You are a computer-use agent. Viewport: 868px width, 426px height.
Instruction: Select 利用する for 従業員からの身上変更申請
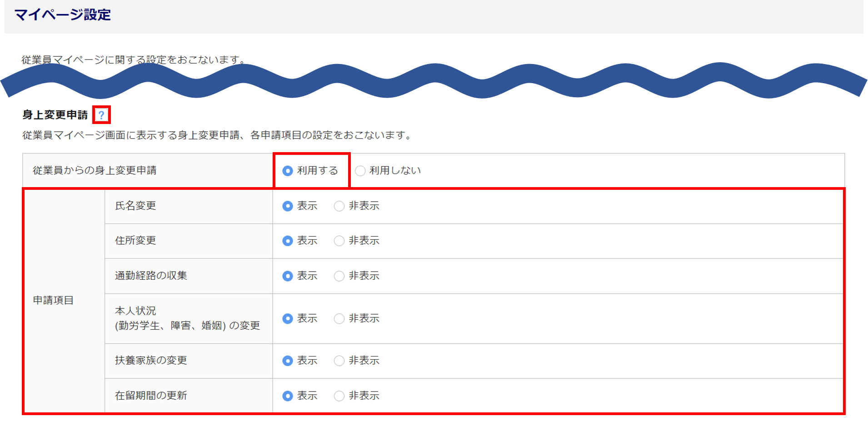point(287,171)
